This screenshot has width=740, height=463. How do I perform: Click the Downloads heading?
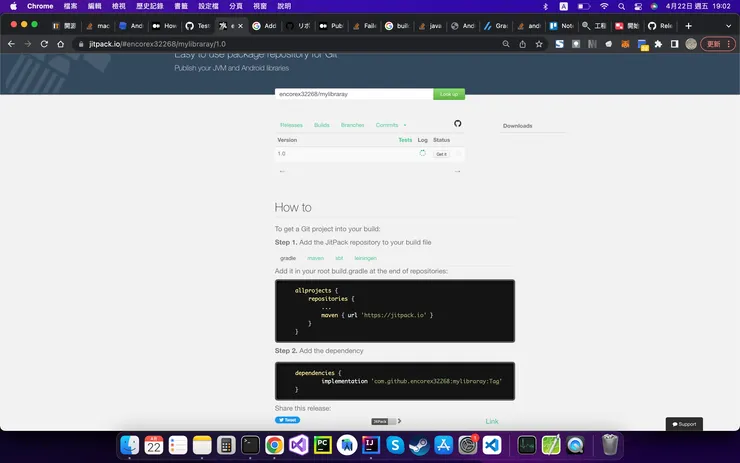click(x=517, y=126)
